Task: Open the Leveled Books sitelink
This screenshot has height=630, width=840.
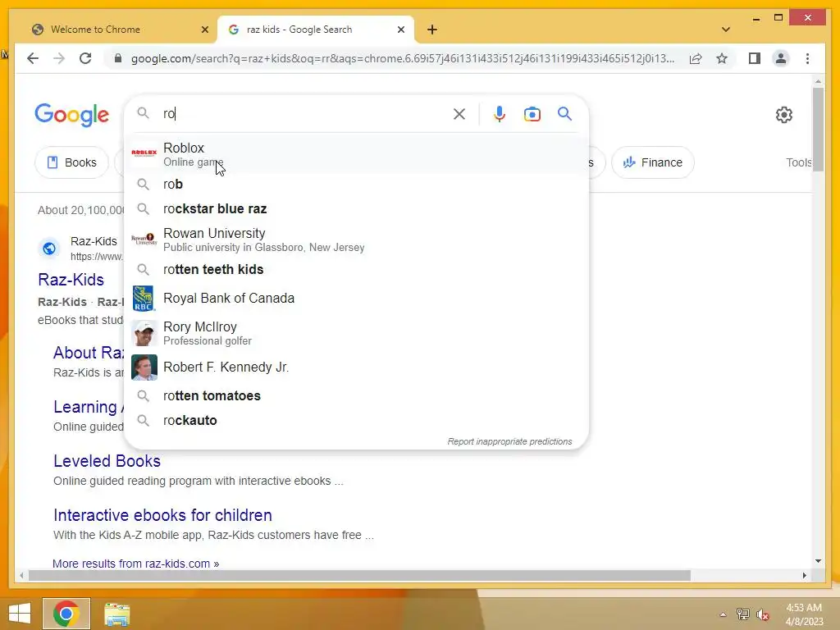Action: coord(107,461)
